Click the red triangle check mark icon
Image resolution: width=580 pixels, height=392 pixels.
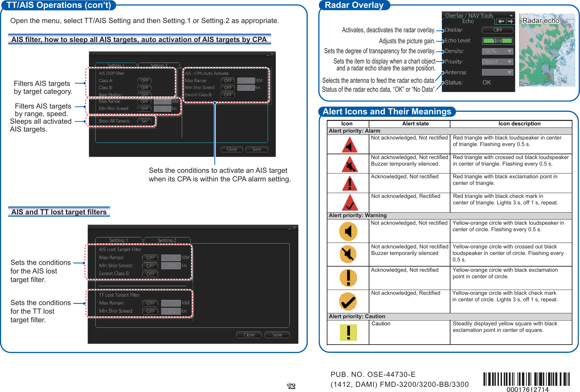tap(349, 203)
